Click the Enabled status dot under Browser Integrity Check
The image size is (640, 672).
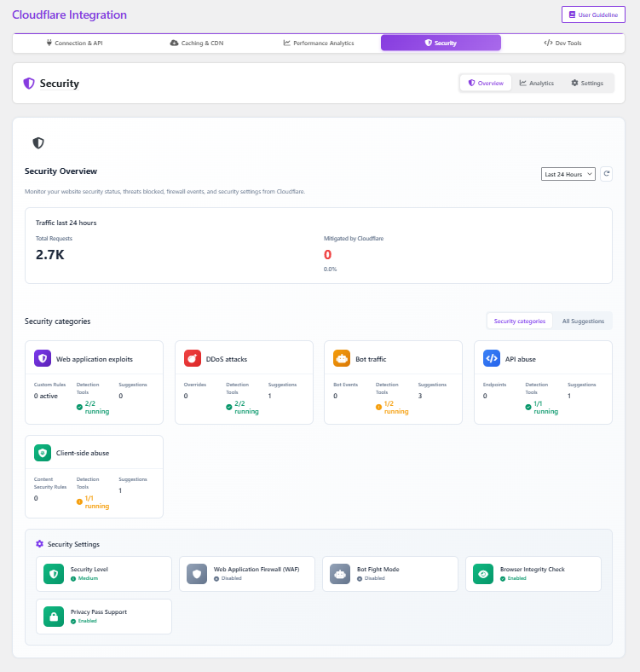click(503, 578)
